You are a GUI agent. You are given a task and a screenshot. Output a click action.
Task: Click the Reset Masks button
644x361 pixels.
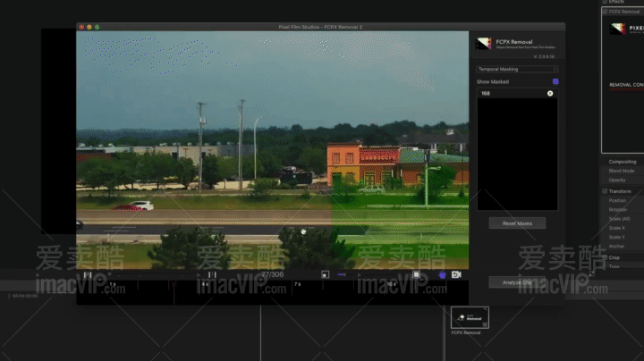(517, 223)
